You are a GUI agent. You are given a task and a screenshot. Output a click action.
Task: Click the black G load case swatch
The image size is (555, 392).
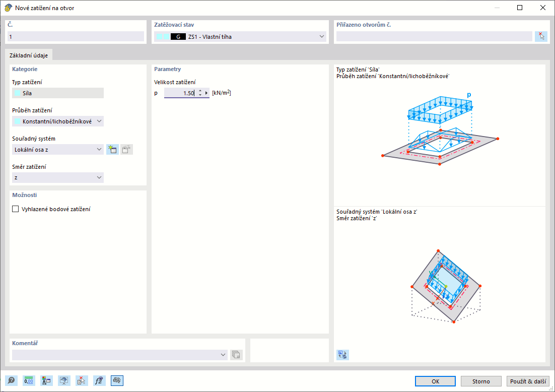click(x=178, y=36)
